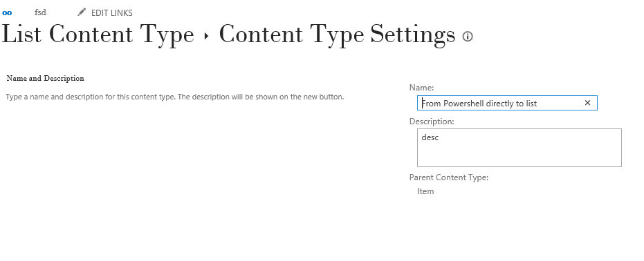Clear the Name field using the X icon
Image resolution: width=644 pixels, height=261 pixels.
(x=587, y=103)
